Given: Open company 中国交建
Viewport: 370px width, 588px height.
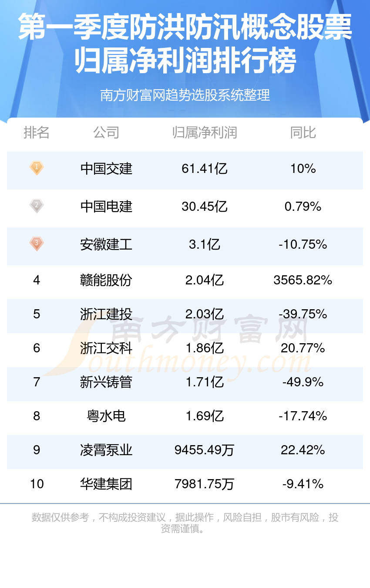Looking at the screenshot, I should tap(106, 169).
